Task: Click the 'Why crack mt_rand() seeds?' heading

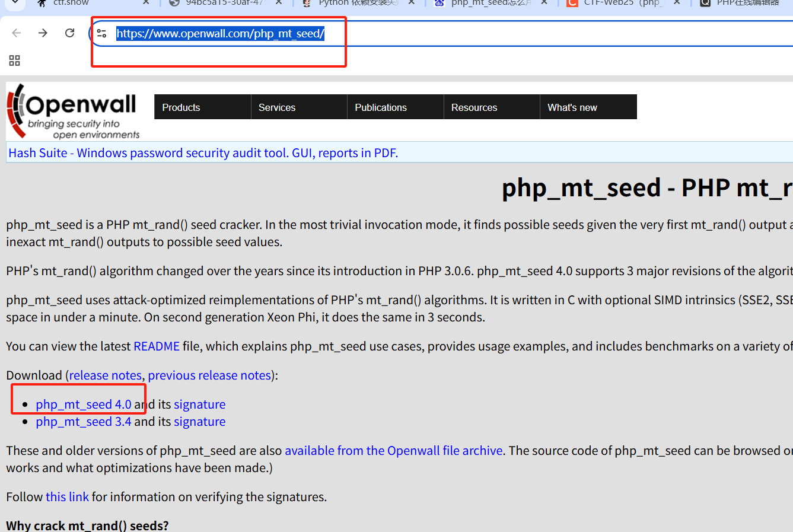Action: [x=88, y=526]
